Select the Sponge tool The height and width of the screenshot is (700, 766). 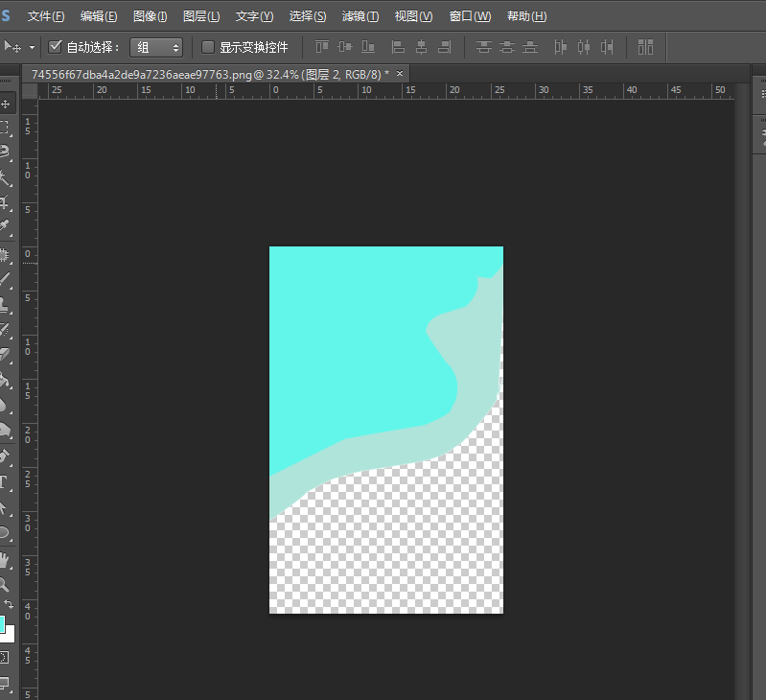(5, 430)
